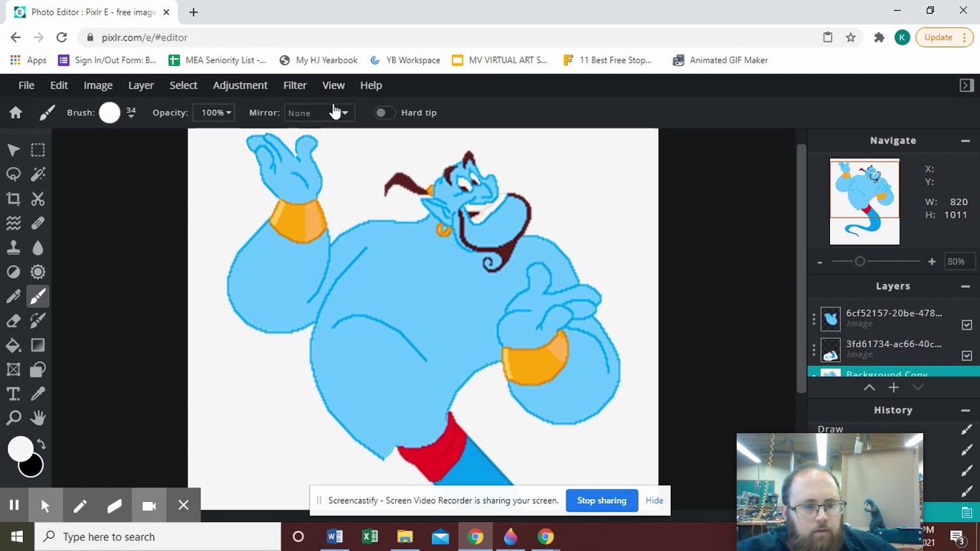The width and height of the screenshot is (980, 551).
Task: Select the Marquee selection tool
Action: 38,150
